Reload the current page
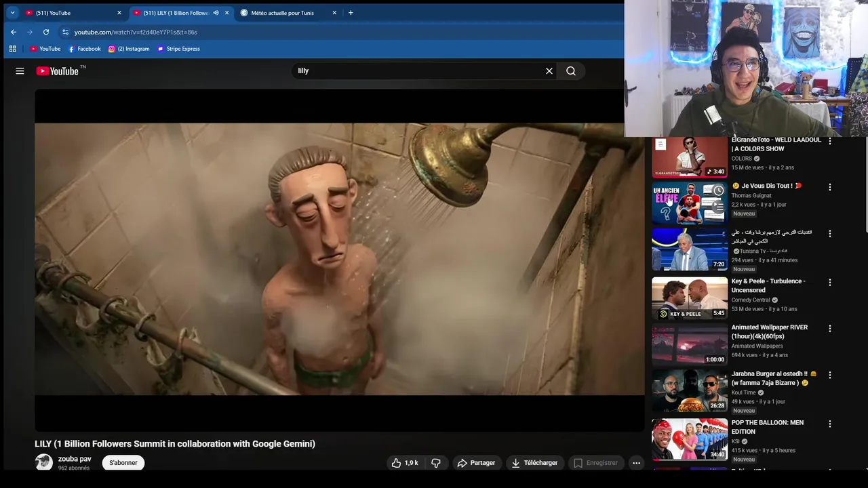Image resolution: width=868 pixels, height=488 pixels. tap(46, 32)
